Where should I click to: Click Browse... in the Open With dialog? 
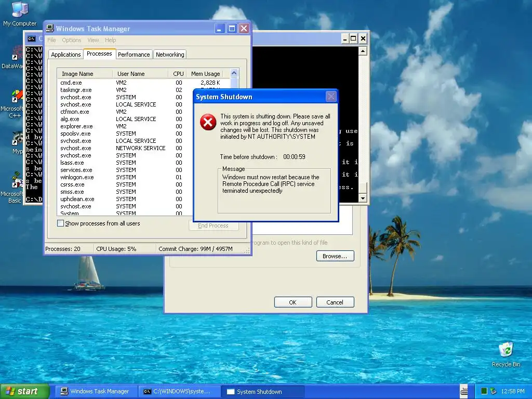pos(335,256)
